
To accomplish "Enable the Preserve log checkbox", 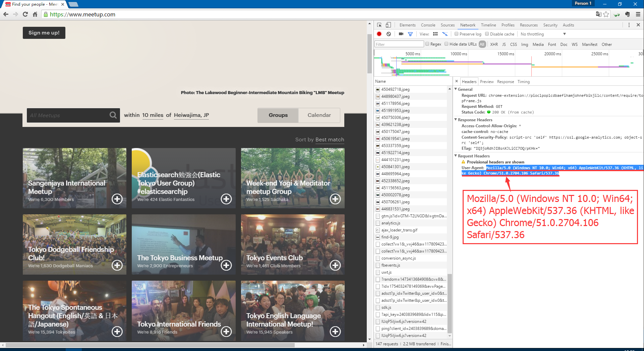I will point(456,34).
